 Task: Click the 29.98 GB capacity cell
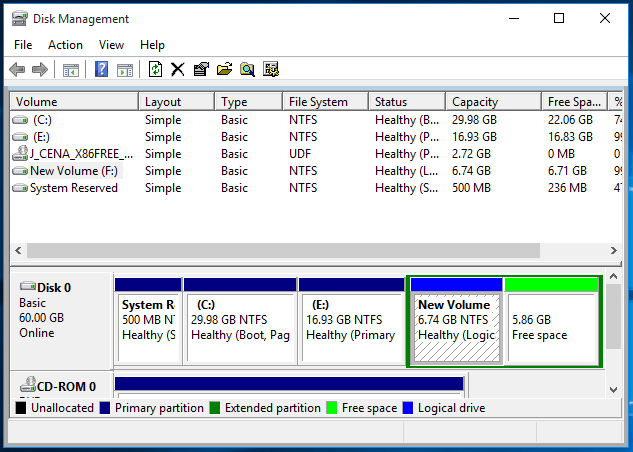[x=474, y=120]
